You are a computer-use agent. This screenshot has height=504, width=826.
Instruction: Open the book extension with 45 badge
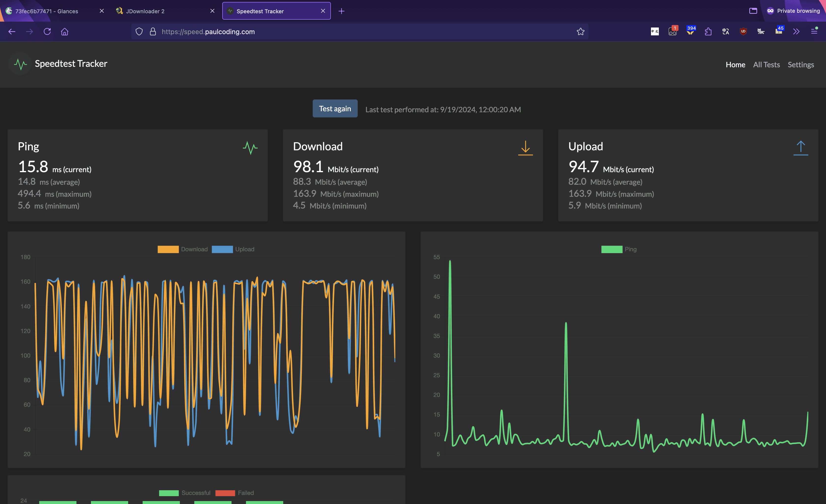click(779, 30)
